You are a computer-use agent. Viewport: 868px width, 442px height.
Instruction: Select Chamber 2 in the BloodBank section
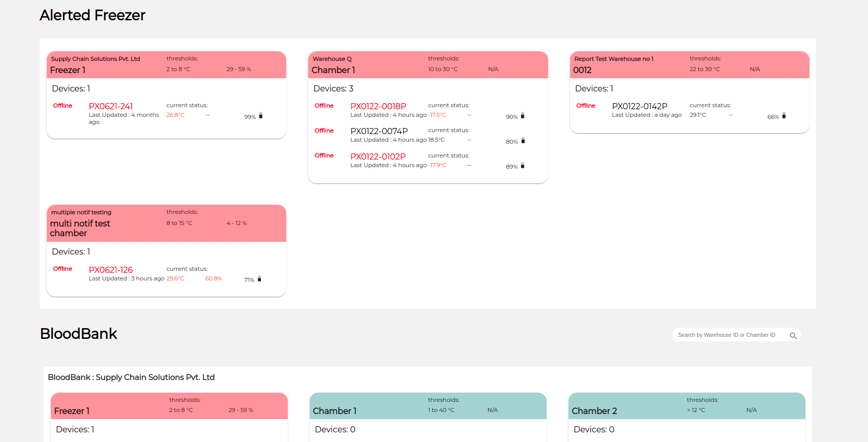[x=594, y=411]
